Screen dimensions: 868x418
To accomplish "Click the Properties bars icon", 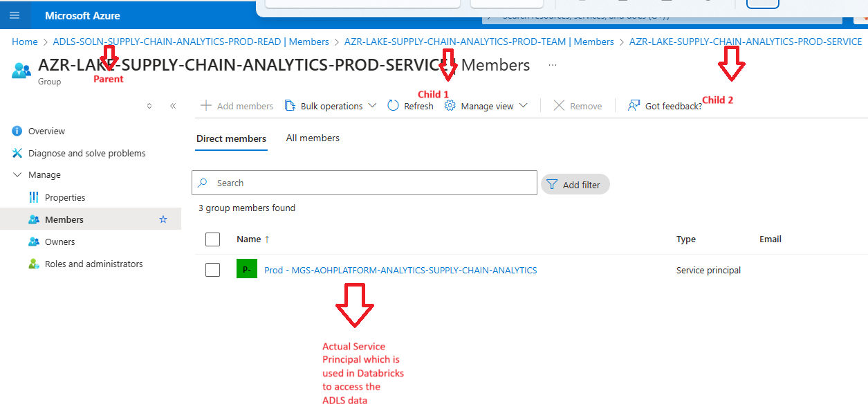I will (34, 197).
